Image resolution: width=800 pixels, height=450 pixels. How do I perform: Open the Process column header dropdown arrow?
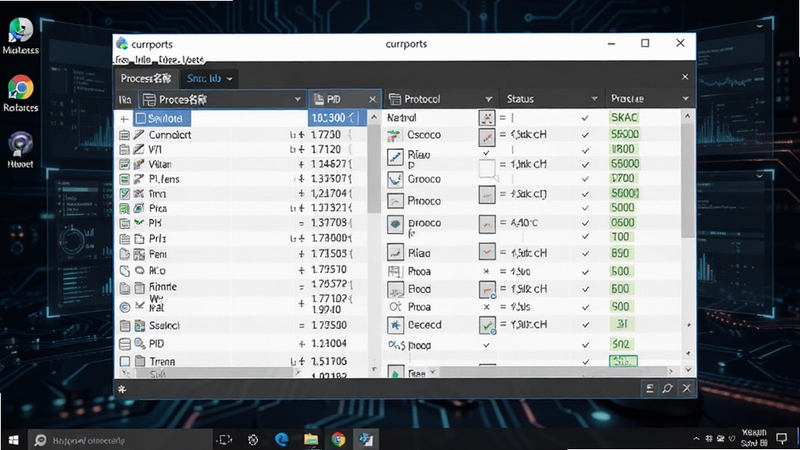[x=297, y=99]
